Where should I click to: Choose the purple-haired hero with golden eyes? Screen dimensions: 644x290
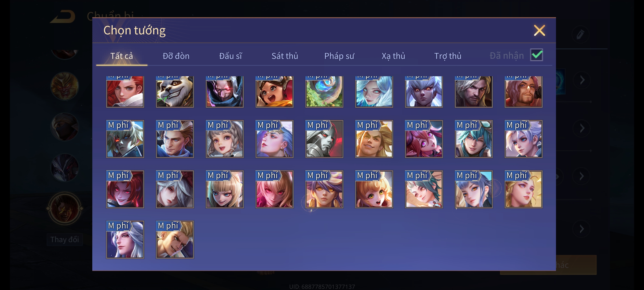coord(324,189)
